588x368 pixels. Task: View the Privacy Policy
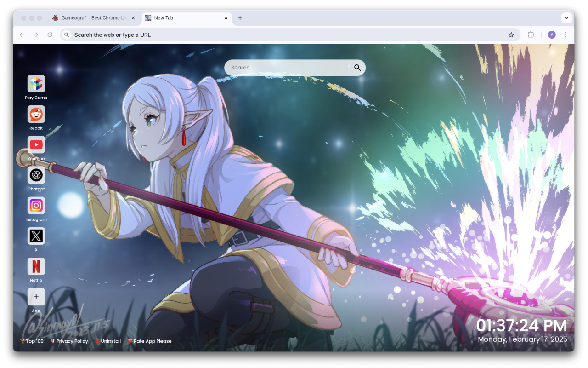[x=70, y=341]
